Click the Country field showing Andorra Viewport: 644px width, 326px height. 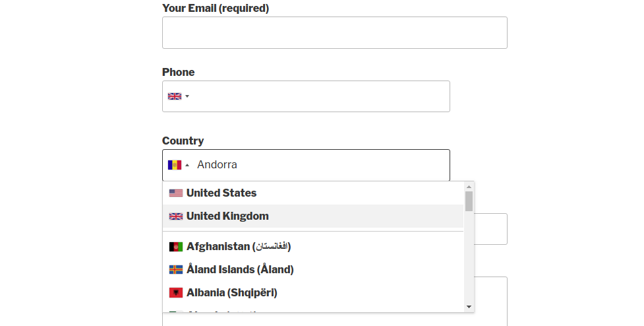320,165
